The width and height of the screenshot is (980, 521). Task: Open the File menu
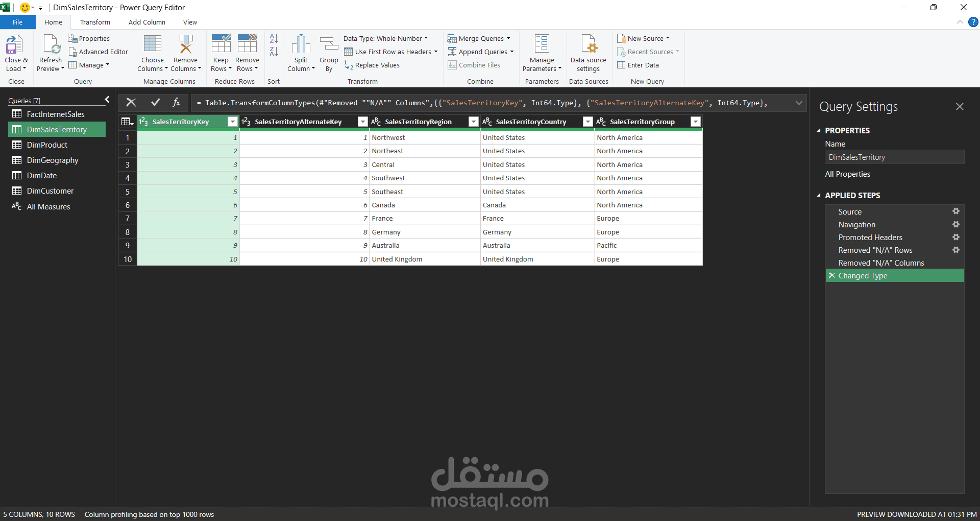(18, 22)
